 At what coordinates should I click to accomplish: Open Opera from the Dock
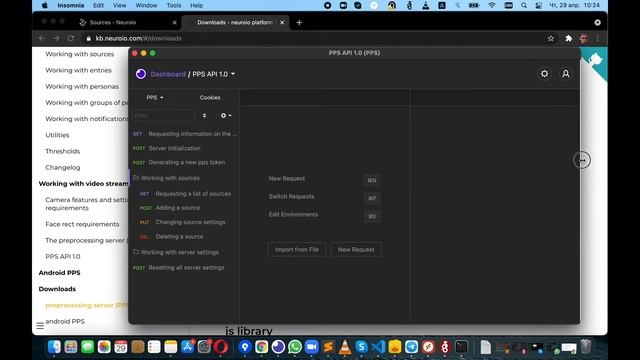[x=221, y=347]
